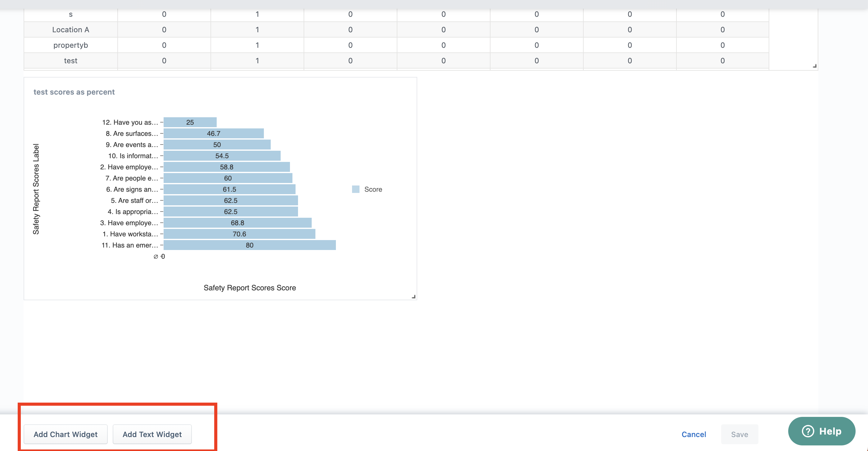Save the dashboard changes
The width and height of the screenshot is (868, 451).
739,434
